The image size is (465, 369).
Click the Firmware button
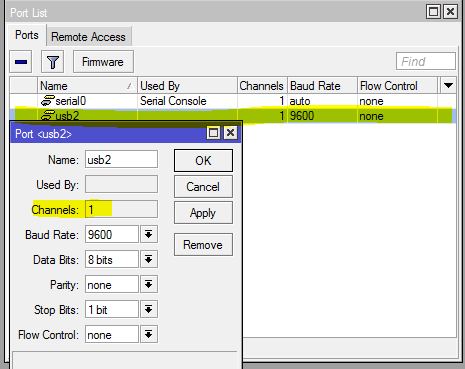coord(103,62)
